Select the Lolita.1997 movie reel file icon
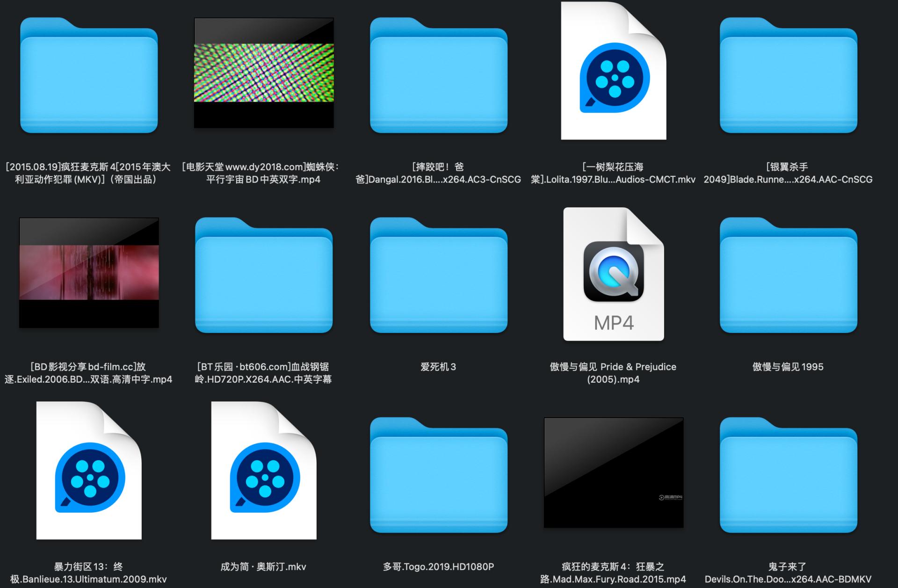The height and width of the screenshot is (588, 898). click(614, 73)
